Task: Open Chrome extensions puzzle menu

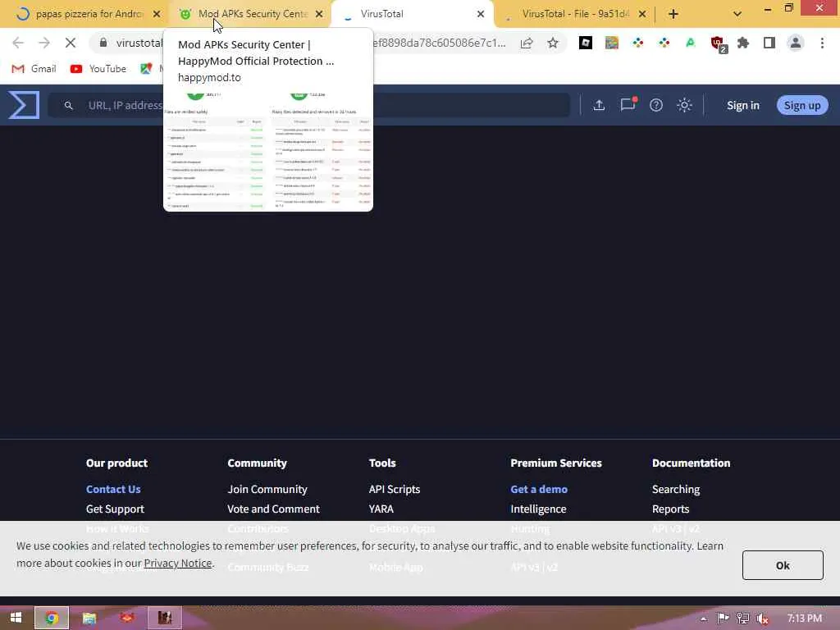Action: point(743,43)
